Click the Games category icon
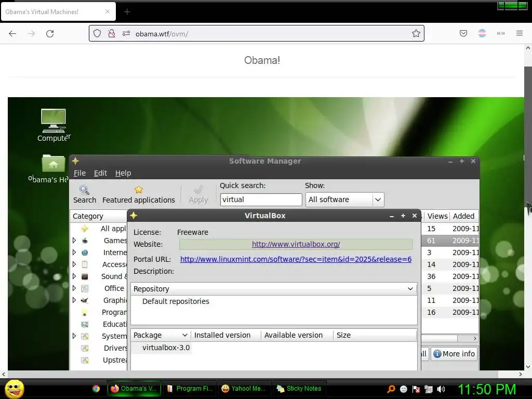Image resolution: width=532 pixels, height=399 pixels. click(x=85, y=241)
